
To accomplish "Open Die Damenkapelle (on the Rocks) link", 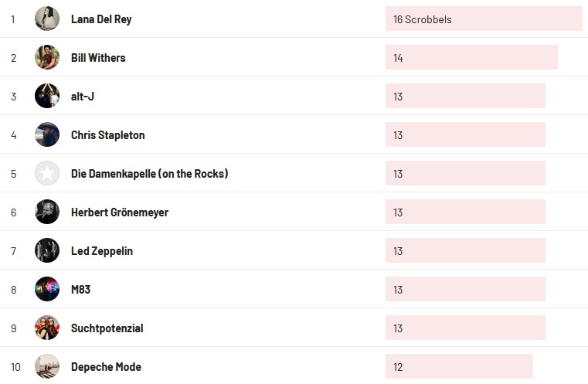I will tap(149, 174).
